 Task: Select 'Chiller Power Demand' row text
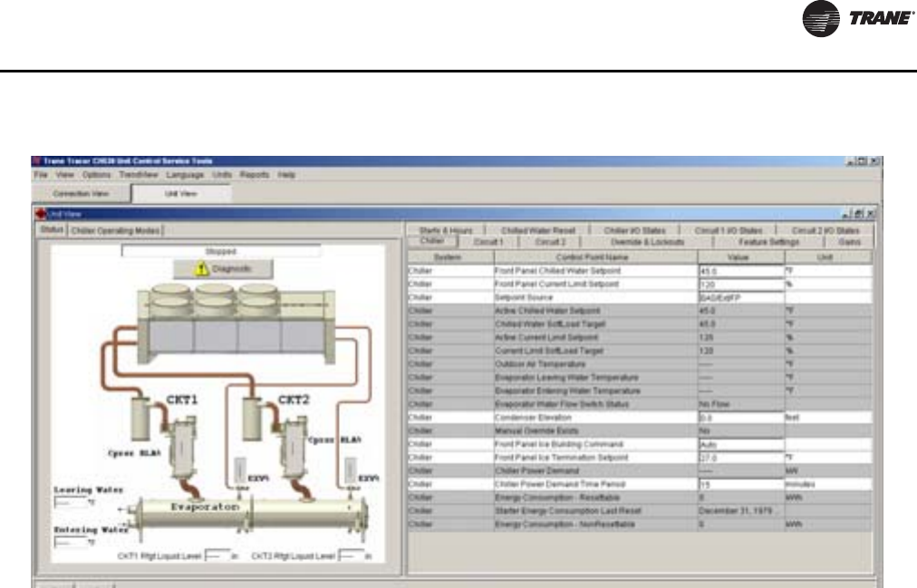536,471
